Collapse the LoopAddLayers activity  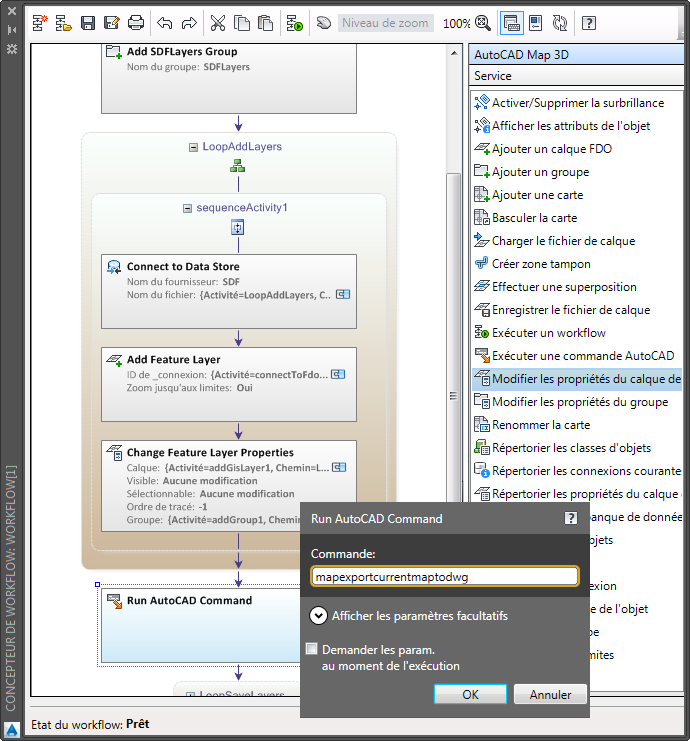click(x=193, y=147)
